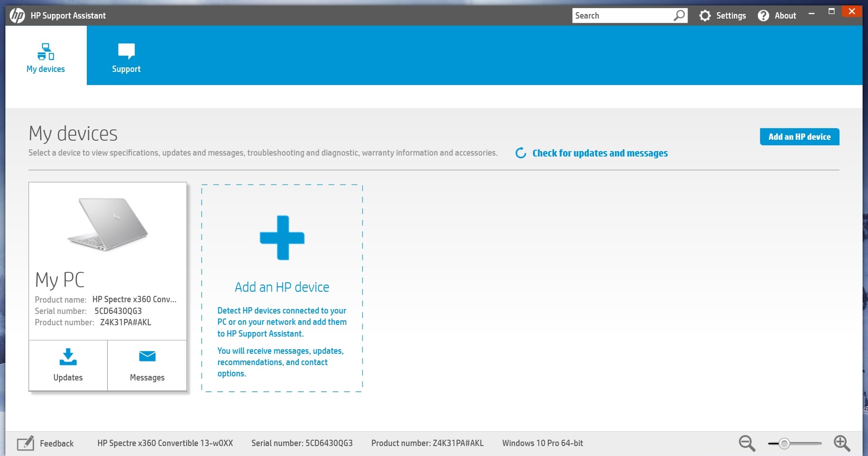The height and width of the screenshot is (456, 868).
Task: Select the My PC laptop thumbnail
Action: (108, 224)
